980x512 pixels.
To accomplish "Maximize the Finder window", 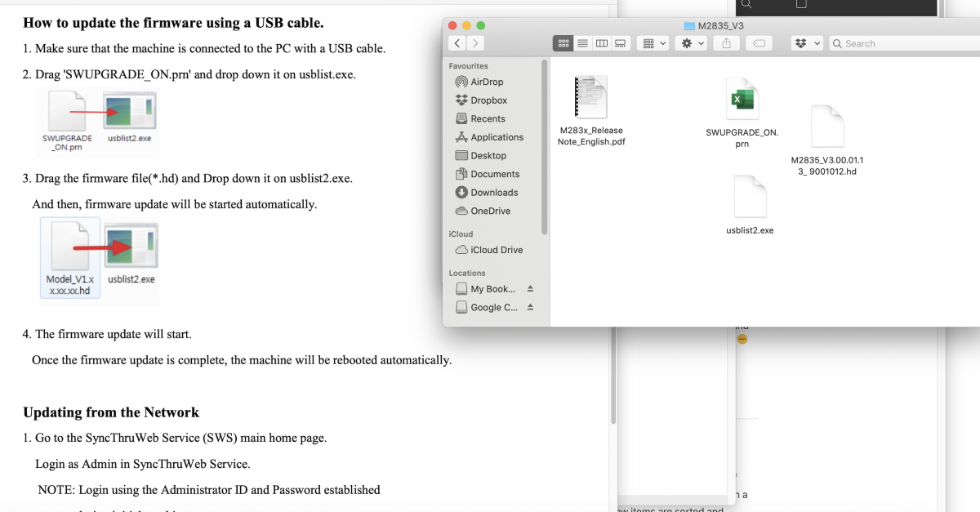I will coord(480,25).
